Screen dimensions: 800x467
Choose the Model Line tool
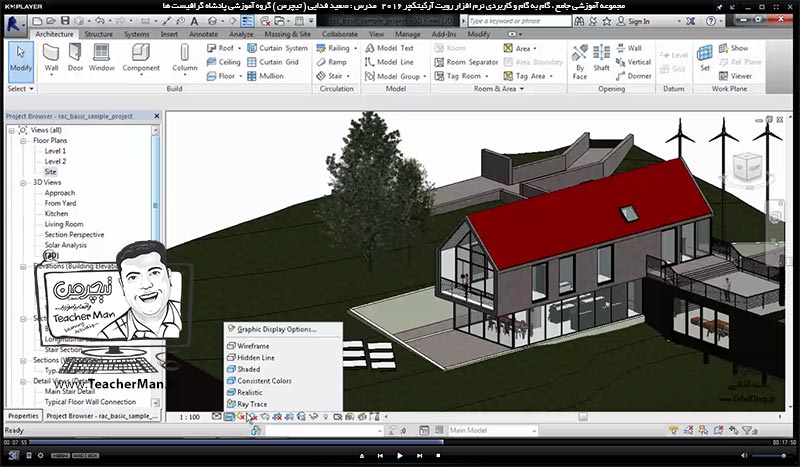[x=389, y=62]
